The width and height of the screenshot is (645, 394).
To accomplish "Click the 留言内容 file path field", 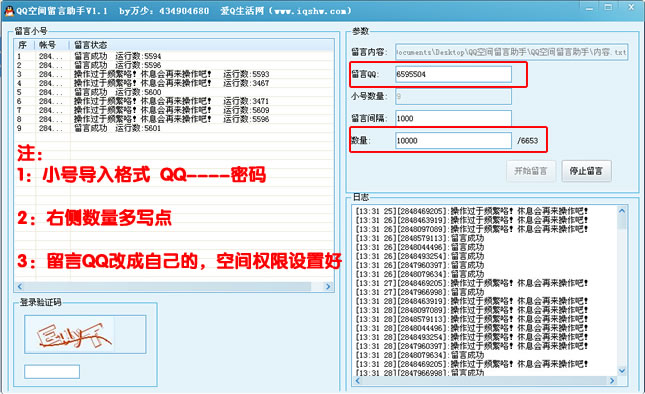I will click(x=511, y=52).
